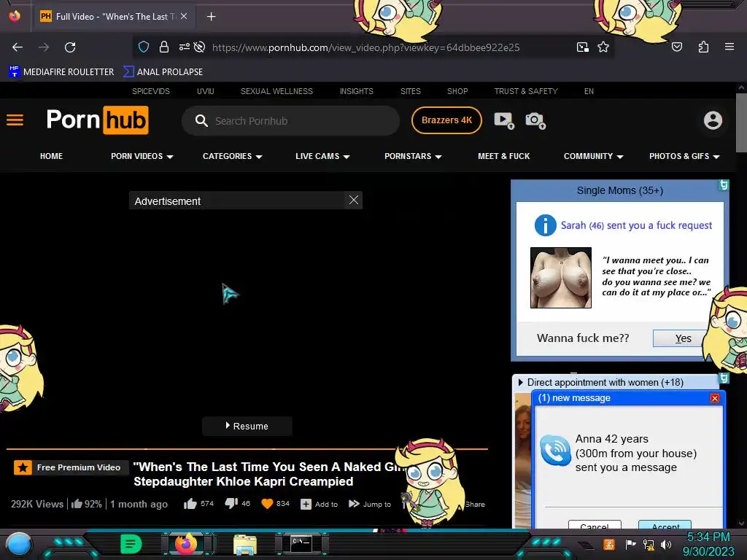Toggle the blocked autoplay indicator

click(200, 47)
